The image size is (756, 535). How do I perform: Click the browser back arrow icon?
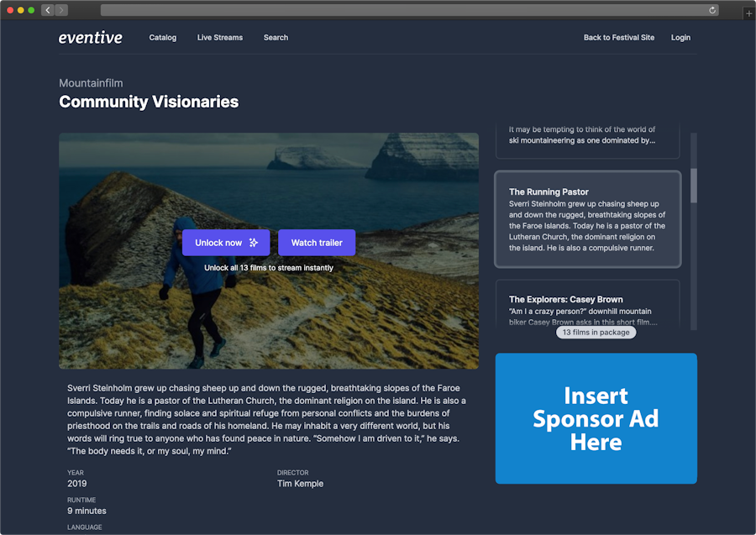[47, 10]
